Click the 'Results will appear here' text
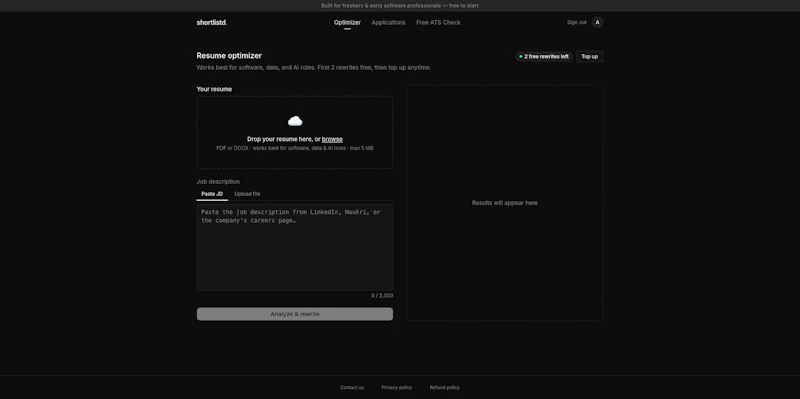800x399 pixels. pyautogui.click(x=505, y=203)
